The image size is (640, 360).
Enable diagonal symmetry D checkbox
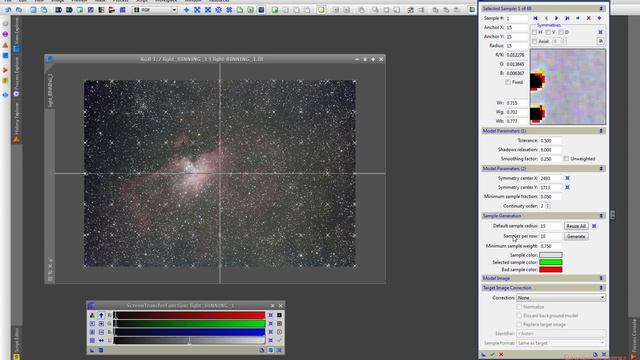pyautogui.click(x=561, y=32)
